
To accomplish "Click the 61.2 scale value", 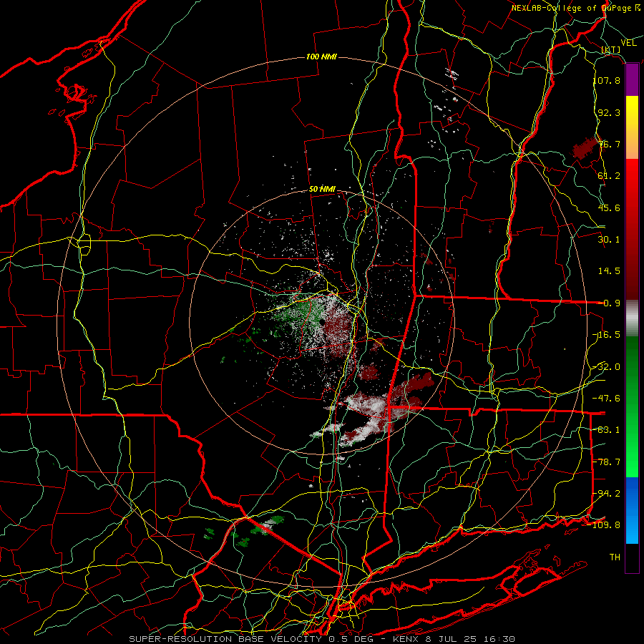I will point(609,176).
